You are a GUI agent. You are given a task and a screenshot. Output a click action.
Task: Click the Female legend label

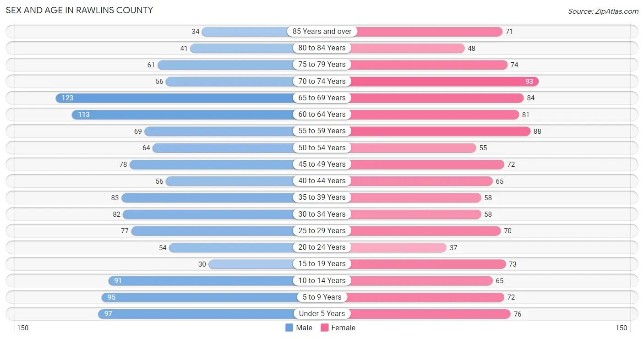point(344,328)
